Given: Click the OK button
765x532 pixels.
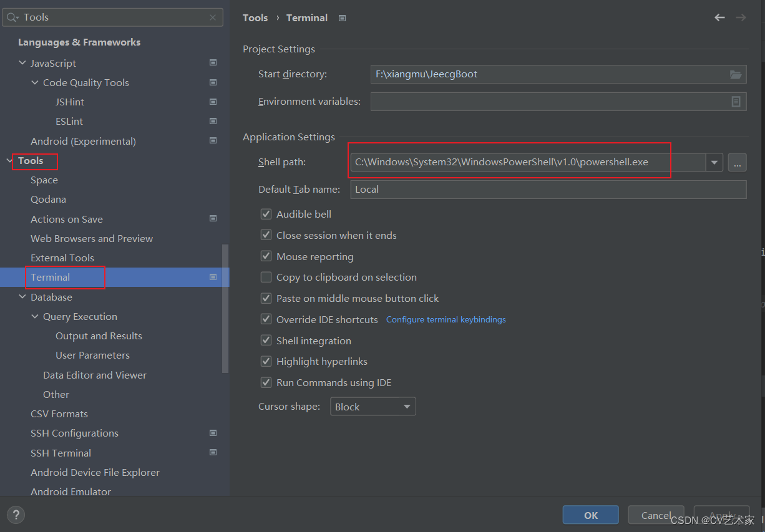Looking at the screenshot, I should [x=590, y=515].
